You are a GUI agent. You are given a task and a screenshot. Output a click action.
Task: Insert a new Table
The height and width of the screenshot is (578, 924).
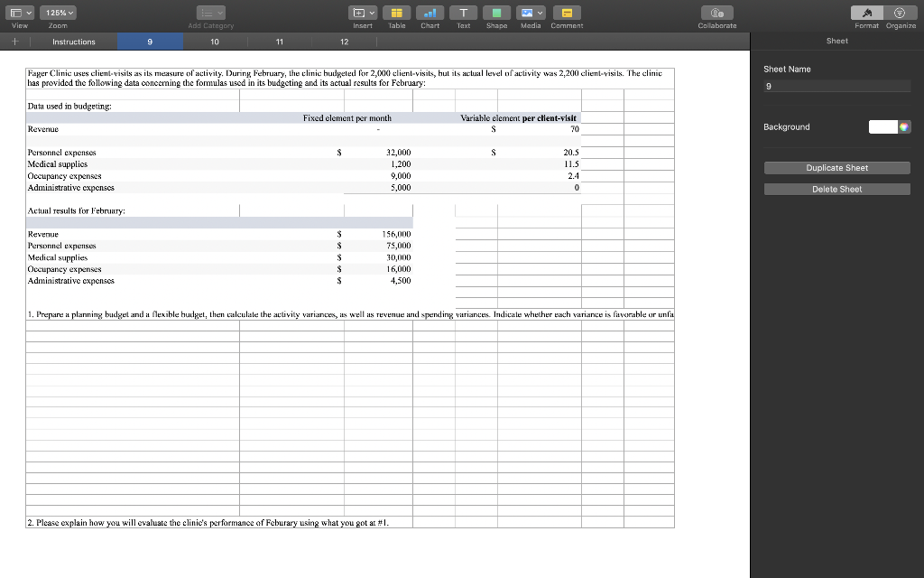396,14
